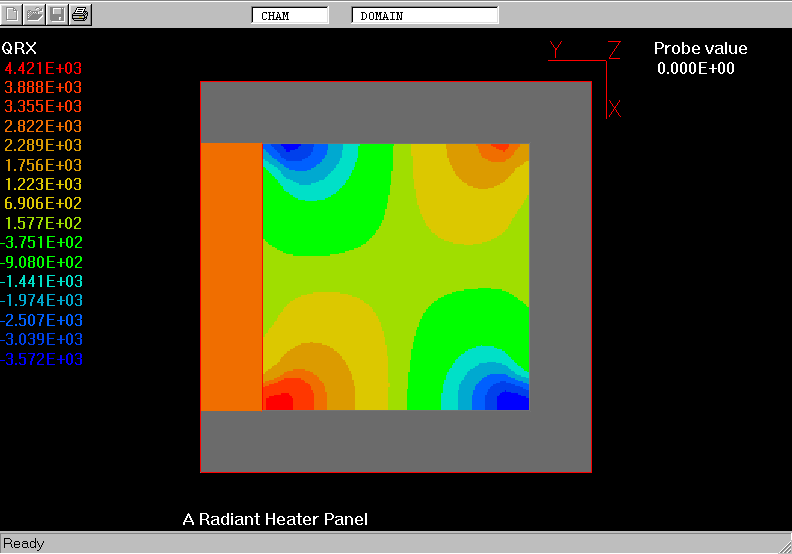
Task: Select the -3.572E+03 blue legend value
Action: [42, 360]
